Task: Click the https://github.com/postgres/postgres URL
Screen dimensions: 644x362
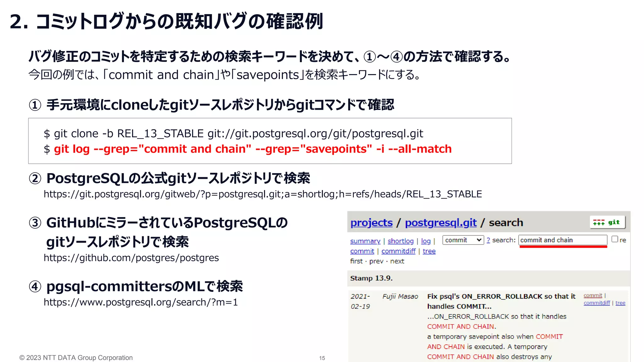Action: pos(131,258)
